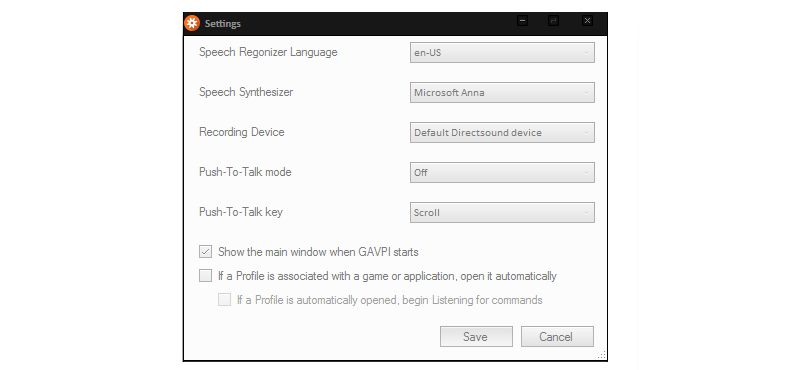Image resolution: width=800 pixels, height=370 pixels.
Task: Expand the Recording Device dropdown
Action: coord(502,132)
